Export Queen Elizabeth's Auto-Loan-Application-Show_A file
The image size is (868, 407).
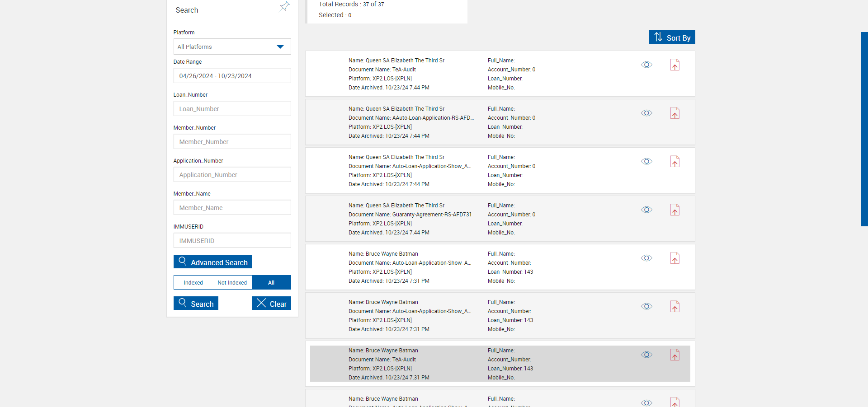click(675, 161)
